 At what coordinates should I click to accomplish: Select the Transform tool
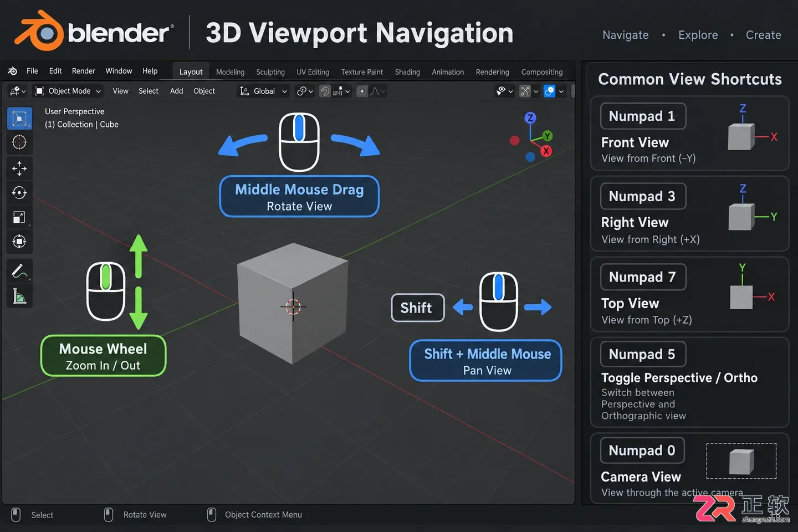pyautogui.click(x=19, y=242)
